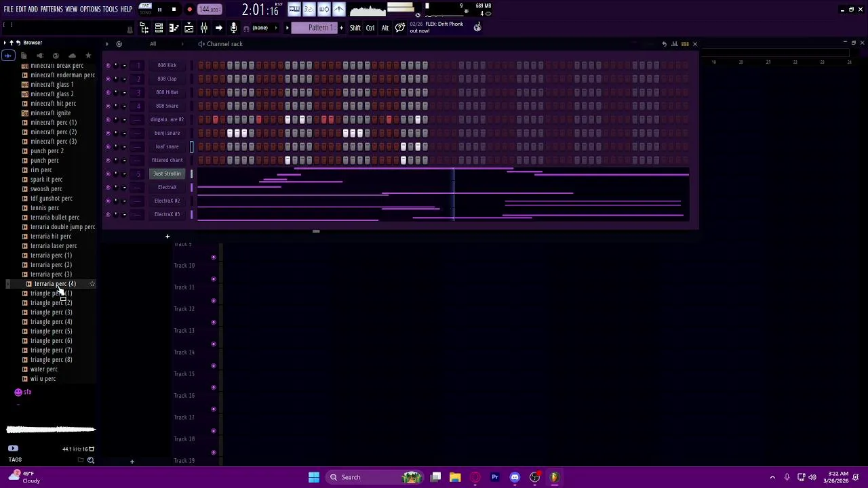Click the swing knob icon in Channel rack
Viewport: 868px width, 488px height.
(119, 44)
